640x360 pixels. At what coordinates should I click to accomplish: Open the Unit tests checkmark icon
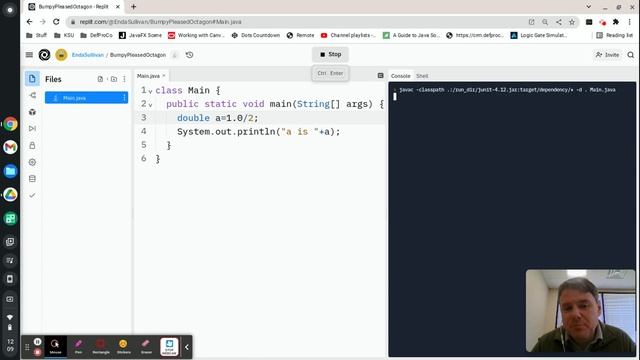pyautogui.click(x=32, y=196)
